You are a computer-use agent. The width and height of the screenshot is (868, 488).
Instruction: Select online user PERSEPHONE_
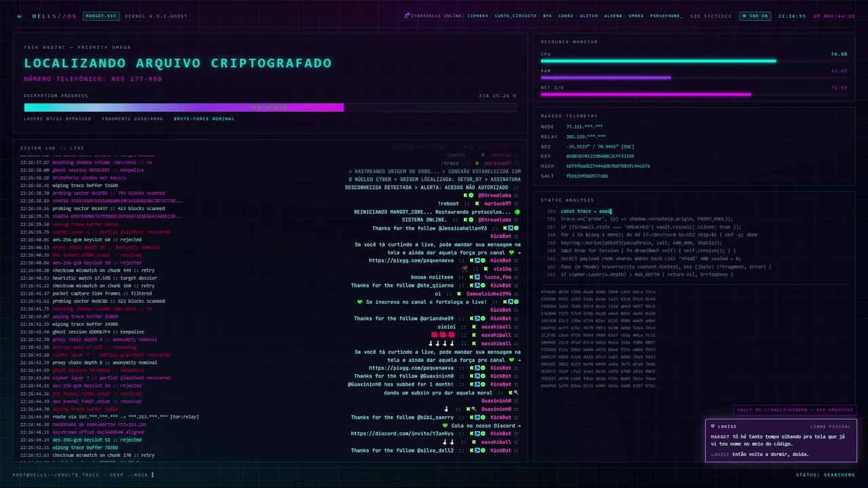666,16
